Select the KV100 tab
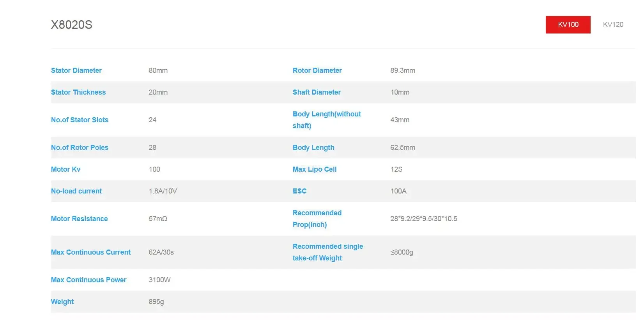644x320 pixels. [x=568, y=25]
